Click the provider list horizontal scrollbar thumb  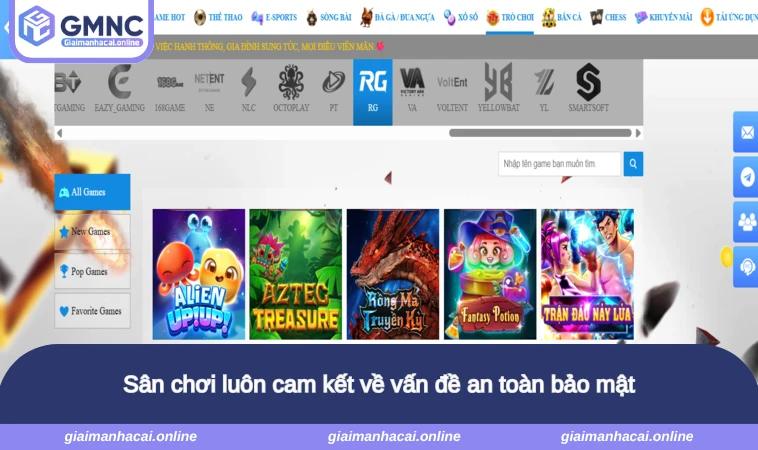pyautogui.click(x=540, y=133)
